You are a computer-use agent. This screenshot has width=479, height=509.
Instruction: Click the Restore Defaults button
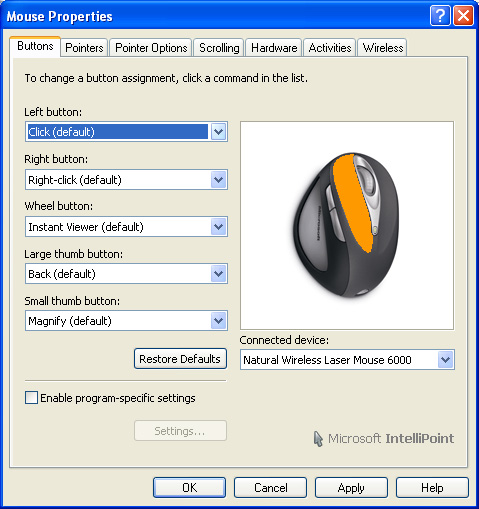[x=180, y=359]
